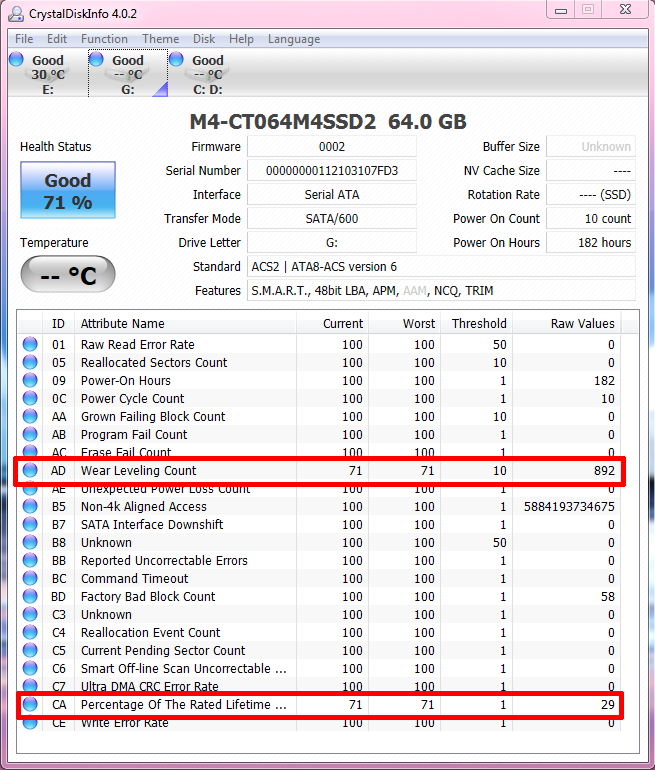Open the Edit menu

[57, 39]
